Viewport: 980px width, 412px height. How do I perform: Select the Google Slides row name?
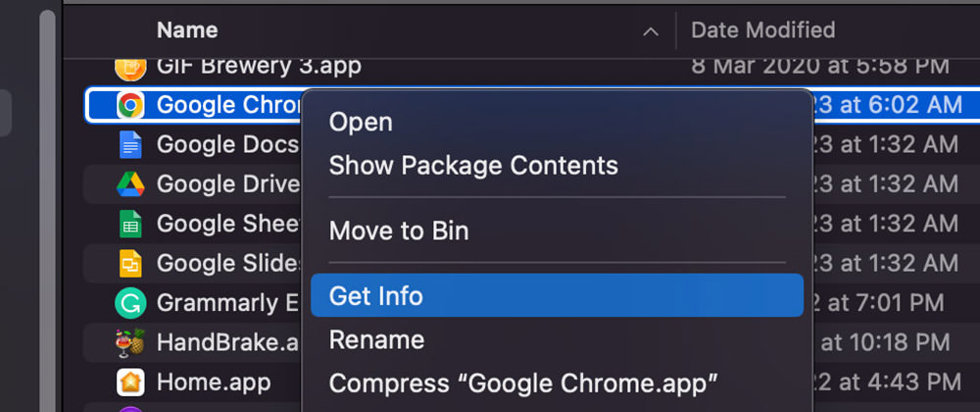[x=229, y=263]
